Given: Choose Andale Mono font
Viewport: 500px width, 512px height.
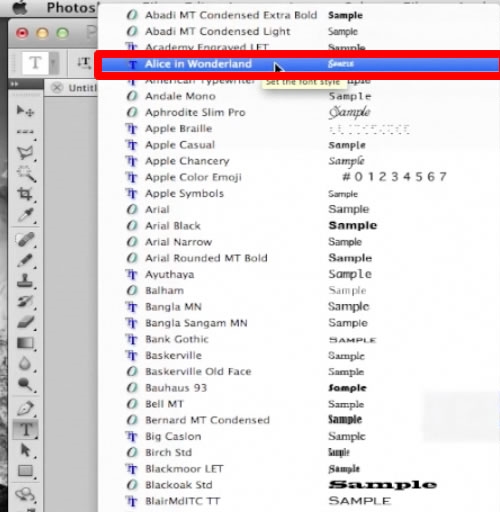Looking at the screenshot, I should click(180, 96).
